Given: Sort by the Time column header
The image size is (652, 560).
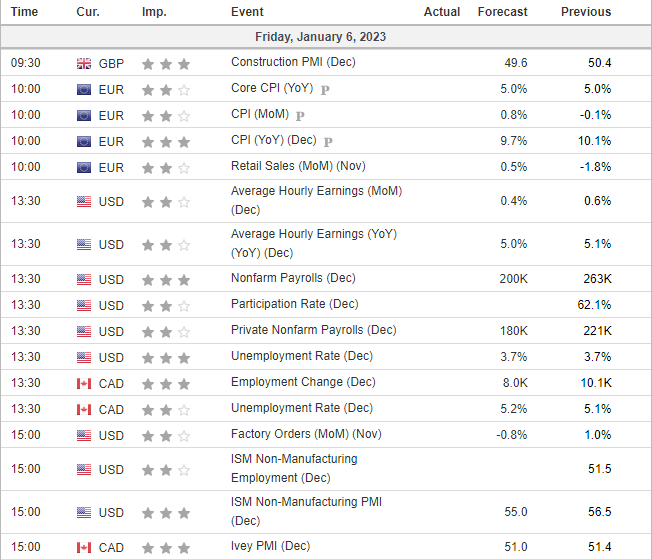Looking at the screenshot, I should point(24,12).
